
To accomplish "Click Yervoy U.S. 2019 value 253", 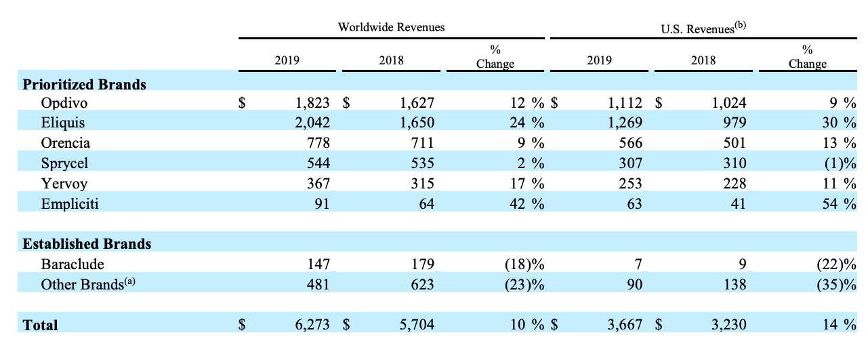I will 630,183.
